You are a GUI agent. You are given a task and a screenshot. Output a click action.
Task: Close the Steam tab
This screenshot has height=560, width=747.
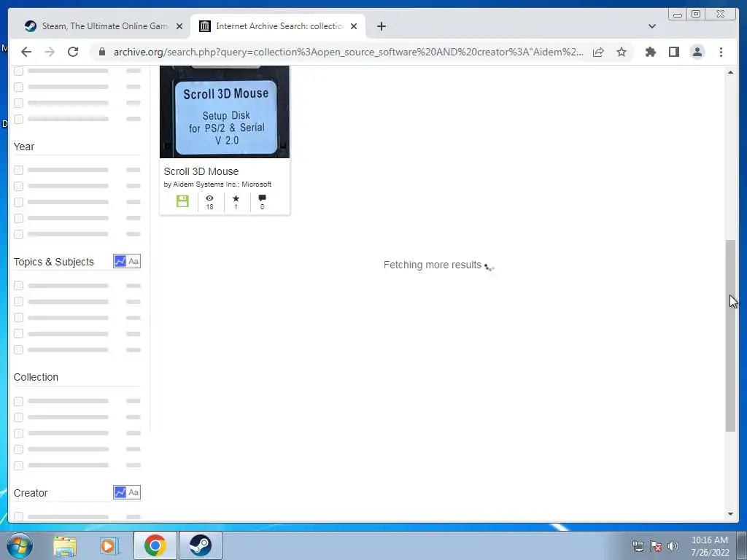(x=179, y=26)
